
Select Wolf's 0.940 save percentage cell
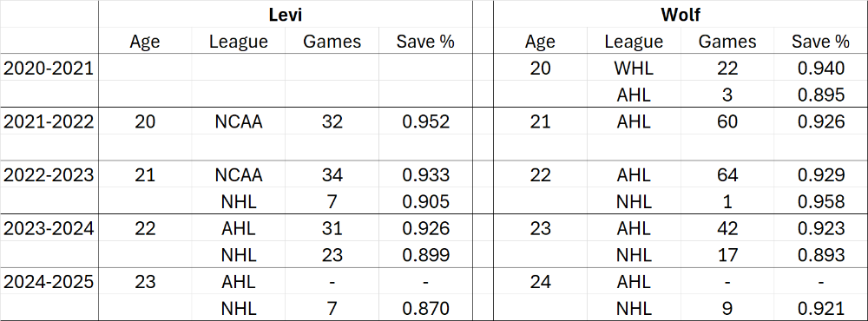(x=821, y=68)
